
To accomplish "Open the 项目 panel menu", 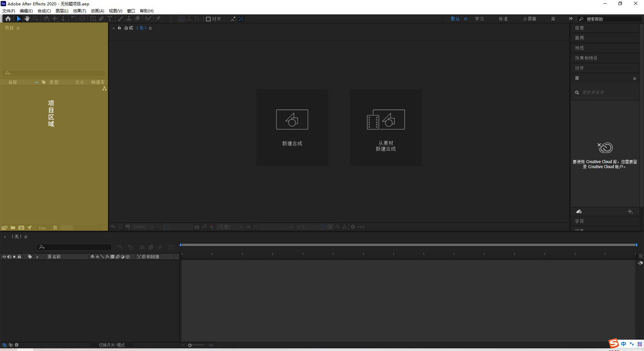I will click(x=18, y=28).
